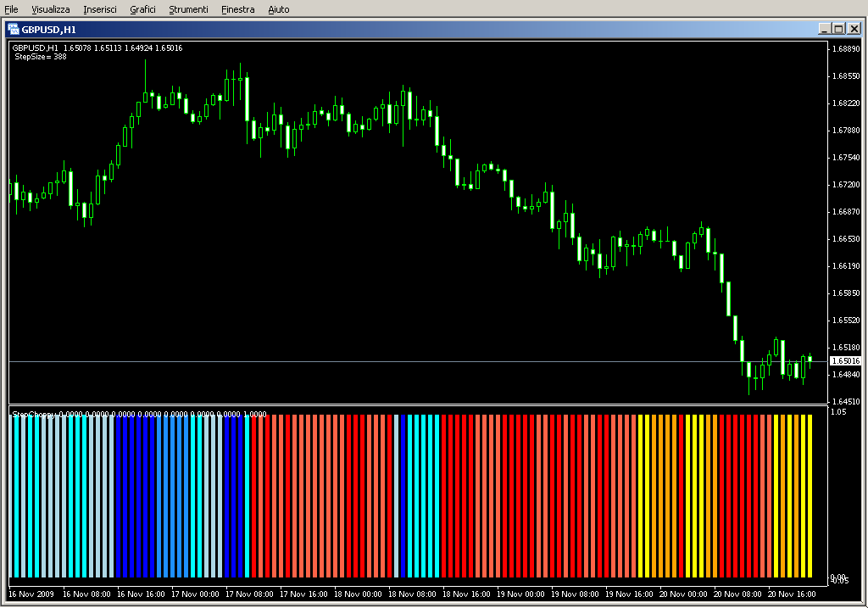
Task: Click the 1.65850 price scale label
Action: point(847,293)
